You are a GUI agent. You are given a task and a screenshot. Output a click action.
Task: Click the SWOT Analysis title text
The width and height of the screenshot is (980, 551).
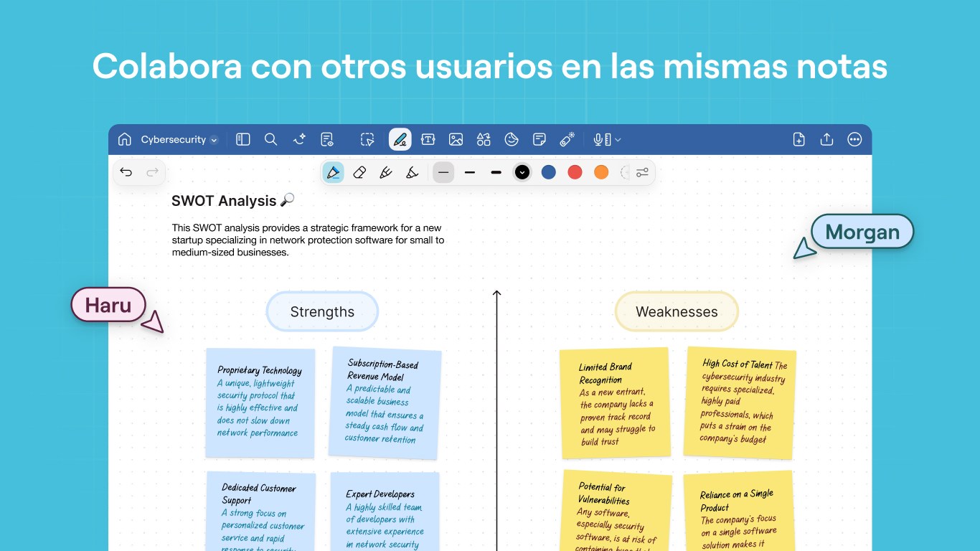(x=224, y=201)
